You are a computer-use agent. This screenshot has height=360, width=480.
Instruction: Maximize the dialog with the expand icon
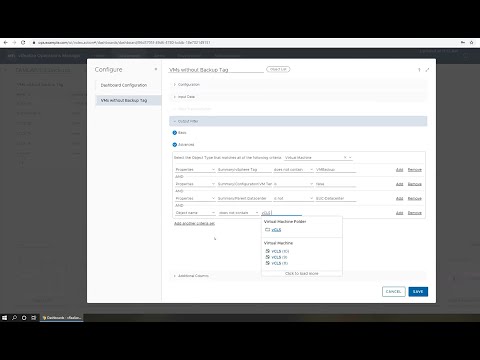point(427,70)
